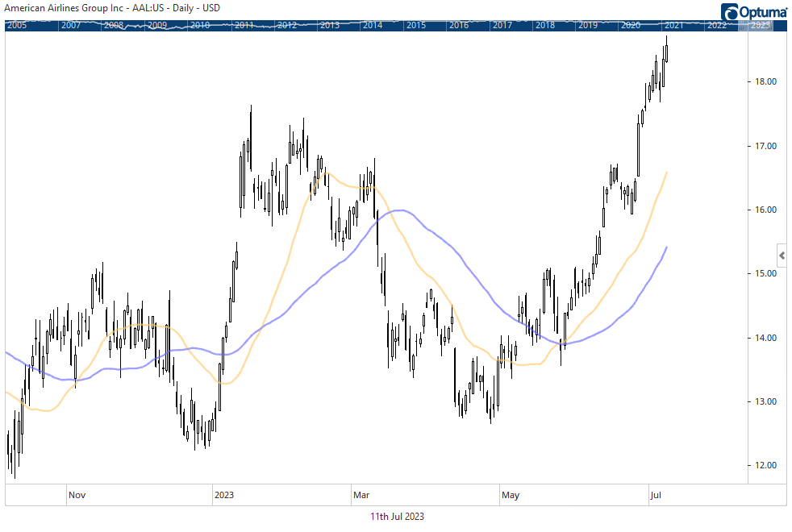The width and height of the screenshot is (792, 532).
Task: Select the 13.00 price axis label
Action: tap(765, 401)
